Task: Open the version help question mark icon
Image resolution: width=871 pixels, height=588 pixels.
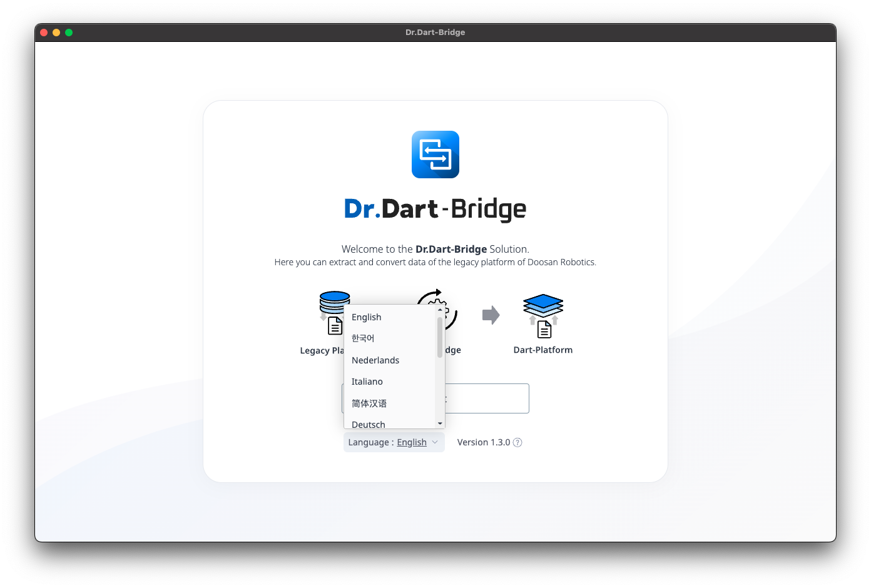Action: [517, 442]
